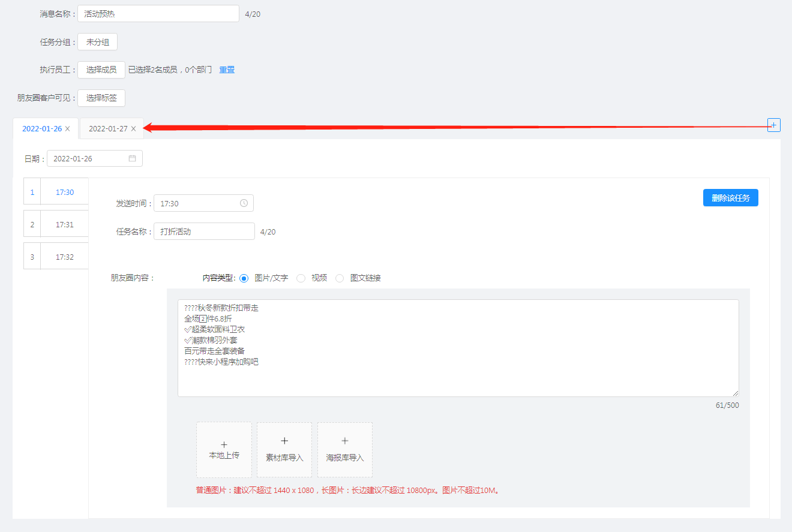Select task 1 at 17:30
The image size is (792, 532).
(x=56, y=193)
